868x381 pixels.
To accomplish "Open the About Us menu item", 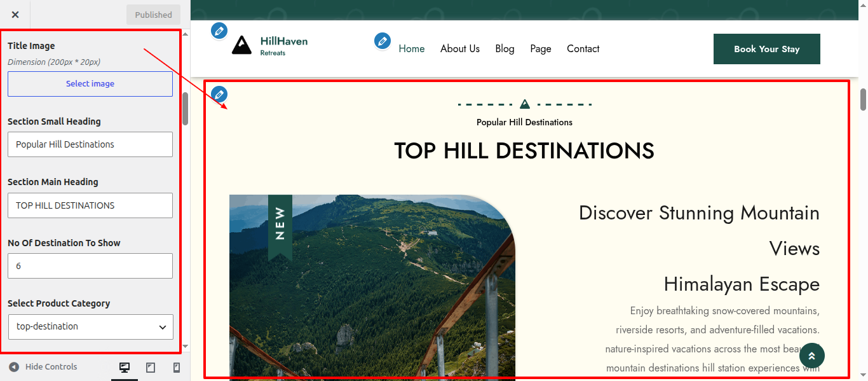I will tap(460, 49).
